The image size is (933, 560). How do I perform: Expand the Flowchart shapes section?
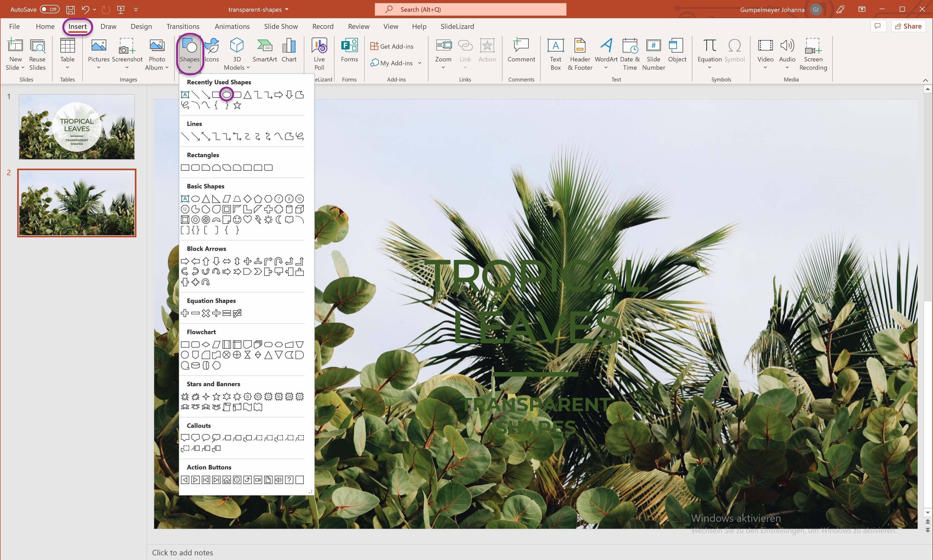(x=201, y=332)
